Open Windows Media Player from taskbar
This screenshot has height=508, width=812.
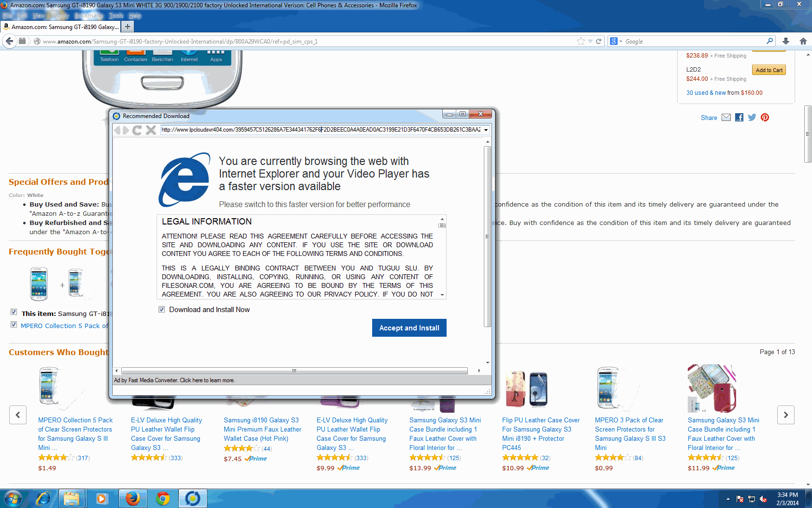[101, 498]
